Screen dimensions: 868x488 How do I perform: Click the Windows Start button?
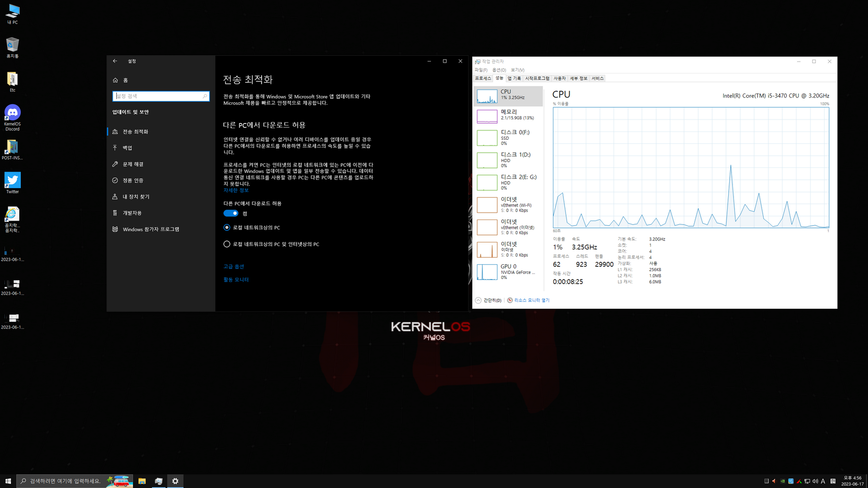8,481
